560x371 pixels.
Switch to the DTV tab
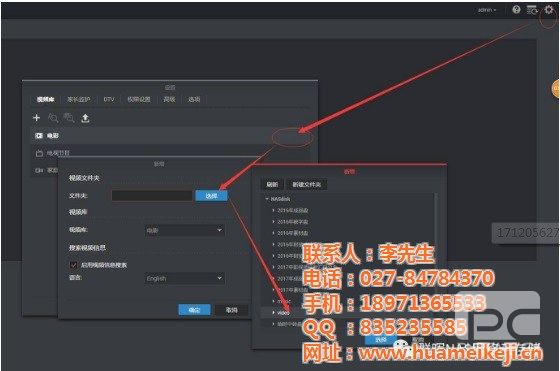tap(109, 99)
